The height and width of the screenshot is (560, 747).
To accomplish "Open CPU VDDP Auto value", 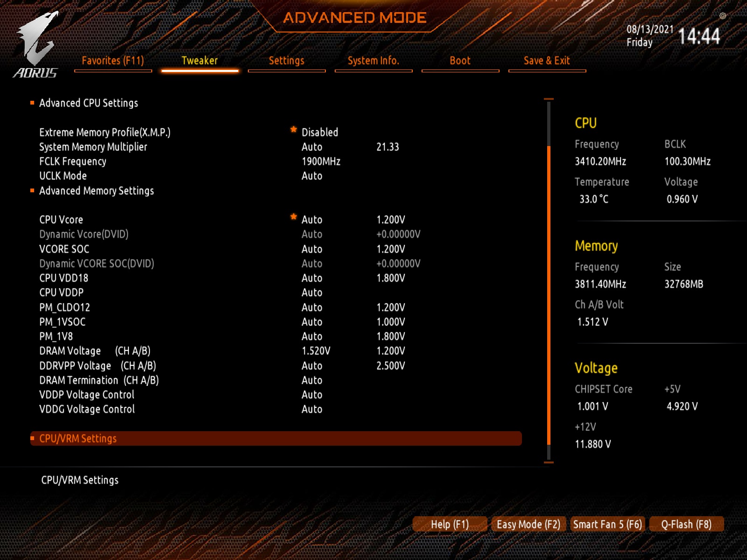I will point(312,292).
